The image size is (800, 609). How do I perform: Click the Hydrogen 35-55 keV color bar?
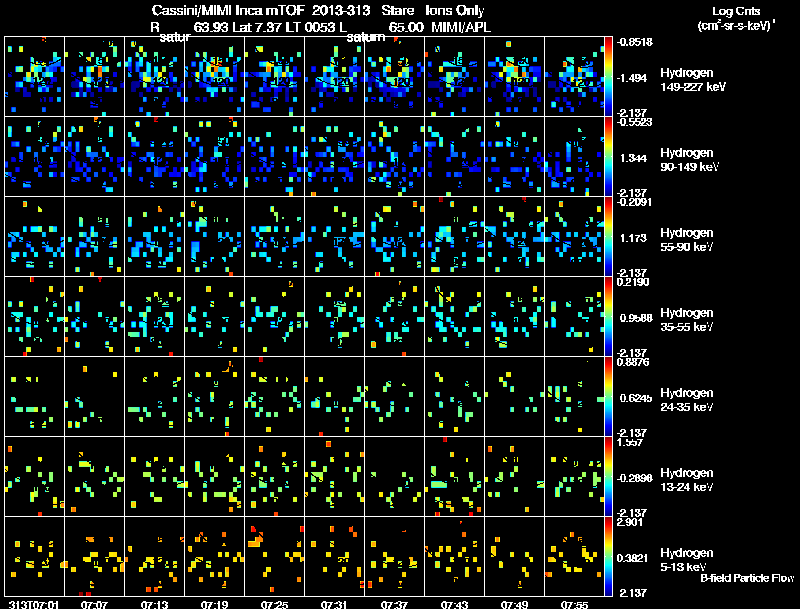[x=608, y=316]
